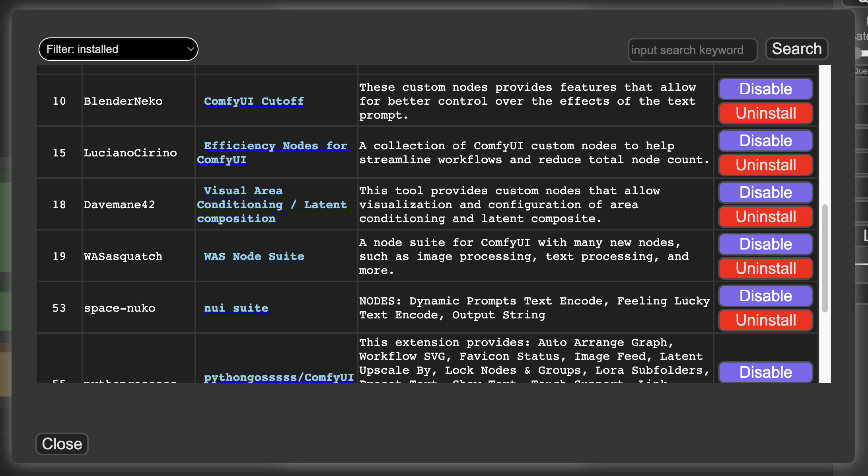868x476 pixels.
Task: Disable the nui suite extension
Action: coord(765,296)
